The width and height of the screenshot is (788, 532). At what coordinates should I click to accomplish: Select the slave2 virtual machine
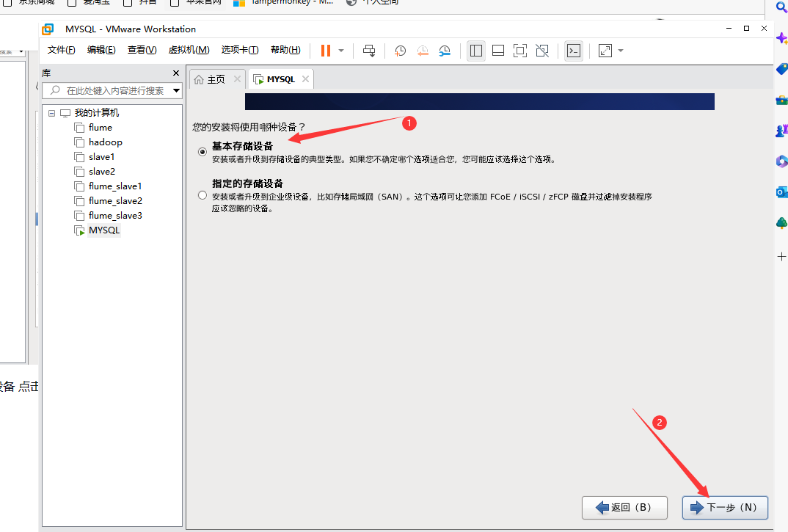(102, 172)
